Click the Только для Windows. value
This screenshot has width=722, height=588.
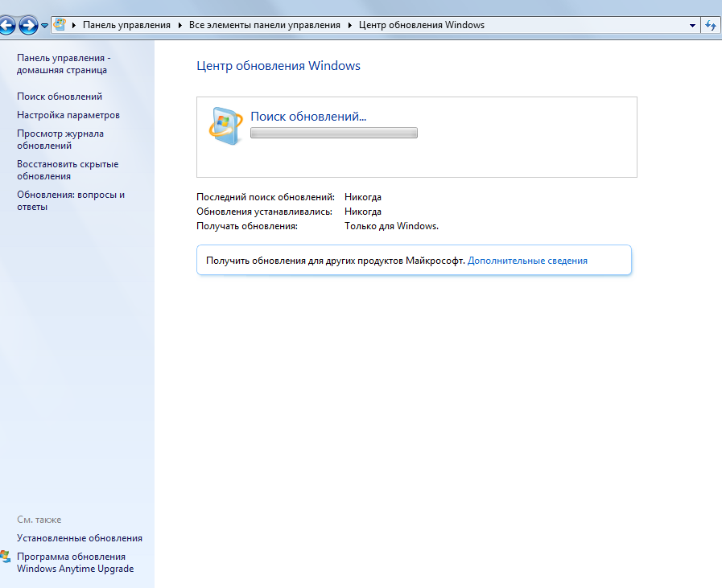tap(391, 226)
